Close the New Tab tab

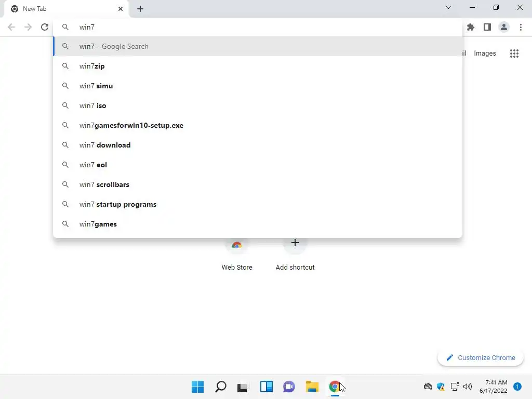coord(121,9)
